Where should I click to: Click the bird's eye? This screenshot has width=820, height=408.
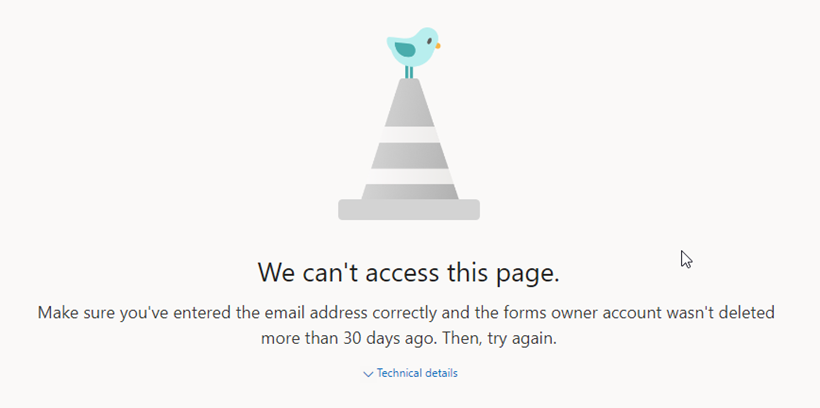[429, 41]
